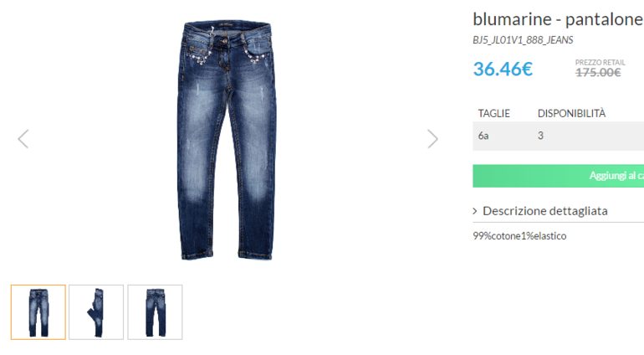This screenshot has height=355, width=644.
Task: Click the Aggiungi al carrello button
Action: pos(558,176)
